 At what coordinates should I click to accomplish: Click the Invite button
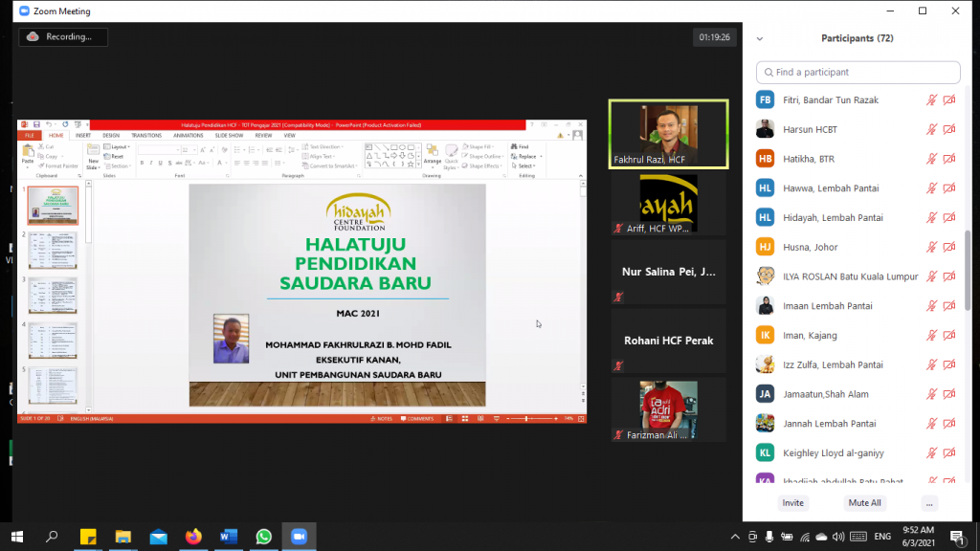pyautogui.click(x=792, y=503)
